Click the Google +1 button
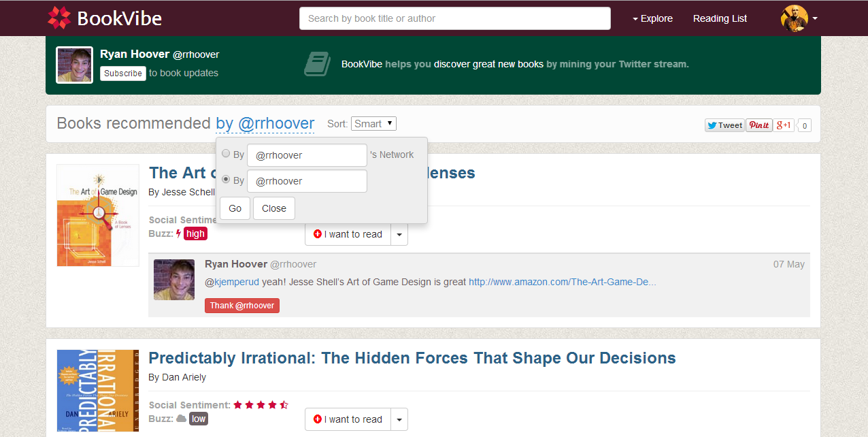 784,125
